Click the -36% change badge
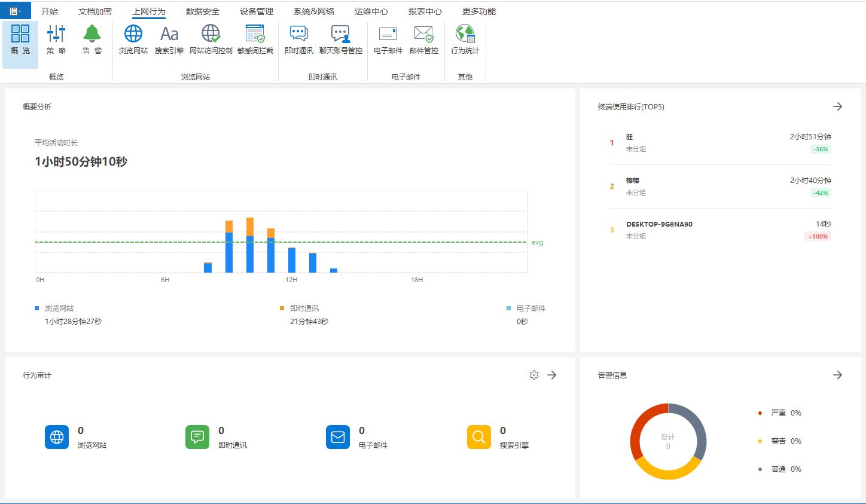The image size is (866, 504). pos(821,149)
